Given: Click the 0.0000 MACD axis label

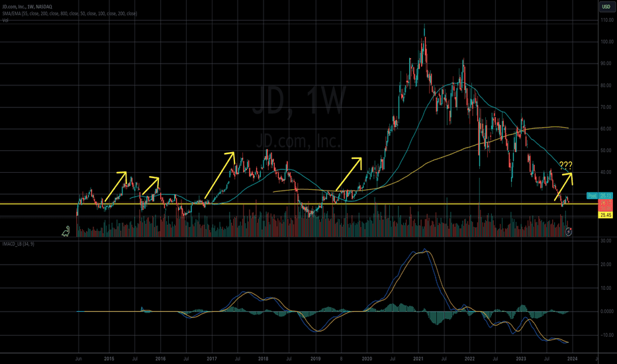Looking at the screenshot, I should pos(606,311).
